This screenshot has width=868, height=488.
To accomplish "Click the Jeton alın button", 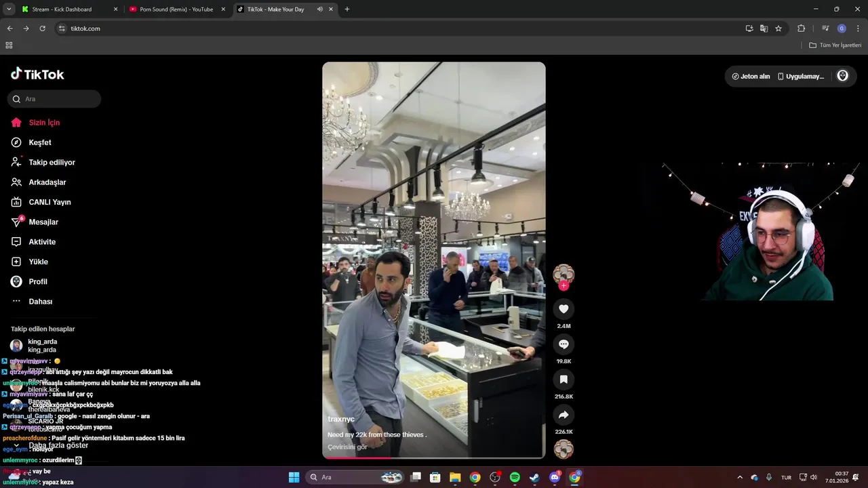I will [x=751, y=77].
